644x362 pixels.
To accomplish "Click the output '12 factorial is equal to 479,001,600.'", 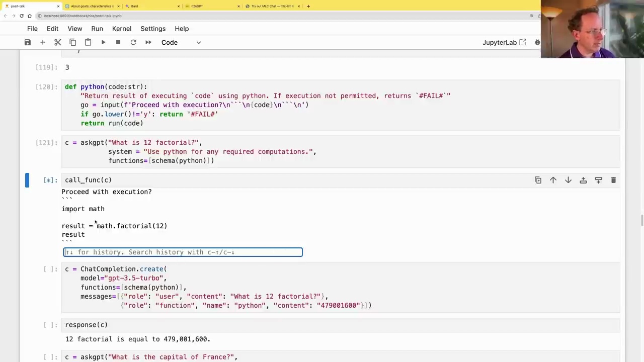I will [138, 339].
